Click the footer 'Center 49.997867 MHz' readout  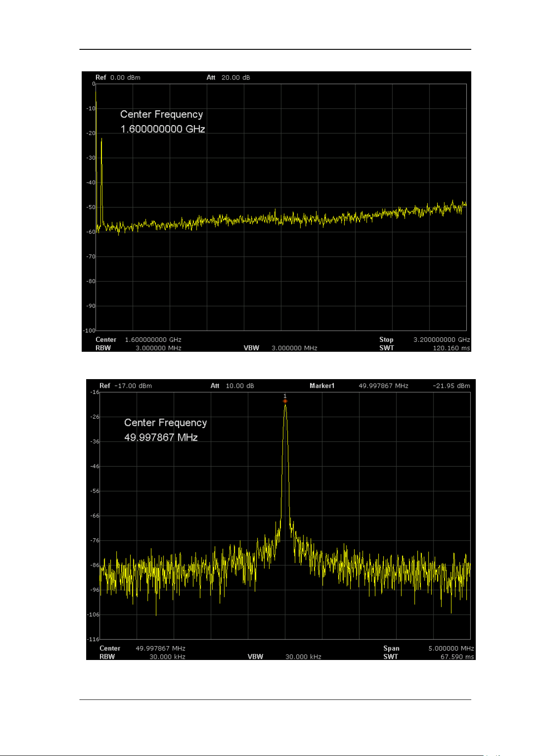[142, 648]
